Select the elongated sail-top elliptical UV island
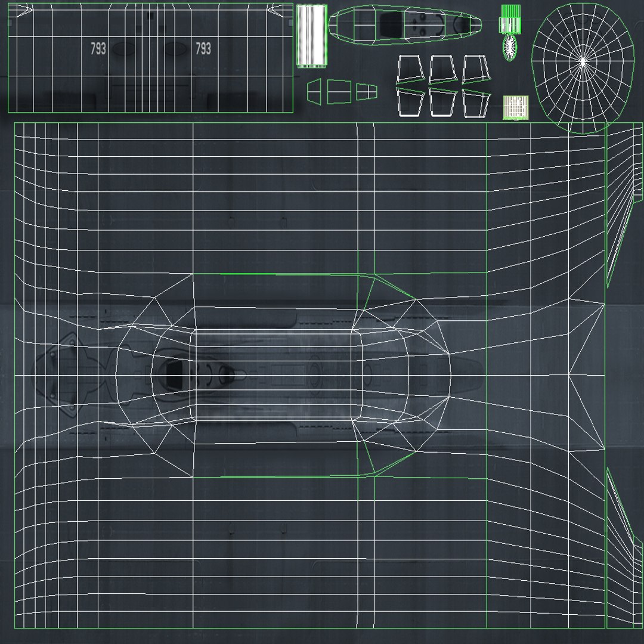The height and width of the screenshot is (644, 644). point(405,24)
